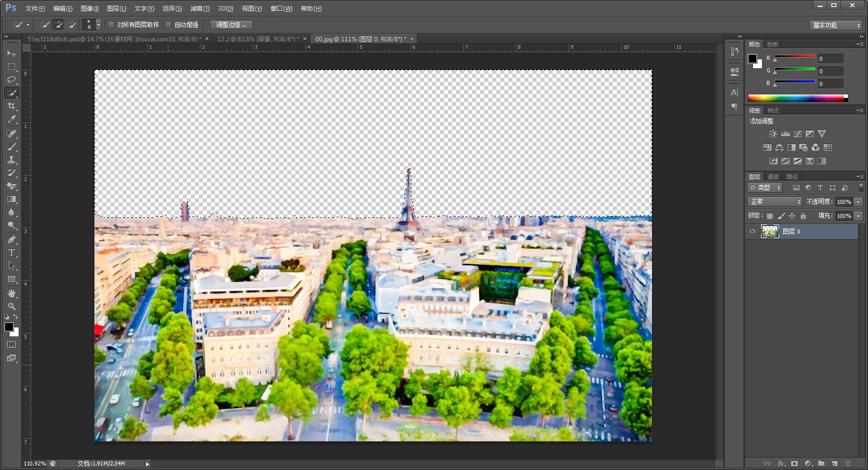Open the 滤镜 menu
Viewport: 868px width, 470px height.
(x=199, y=9)
